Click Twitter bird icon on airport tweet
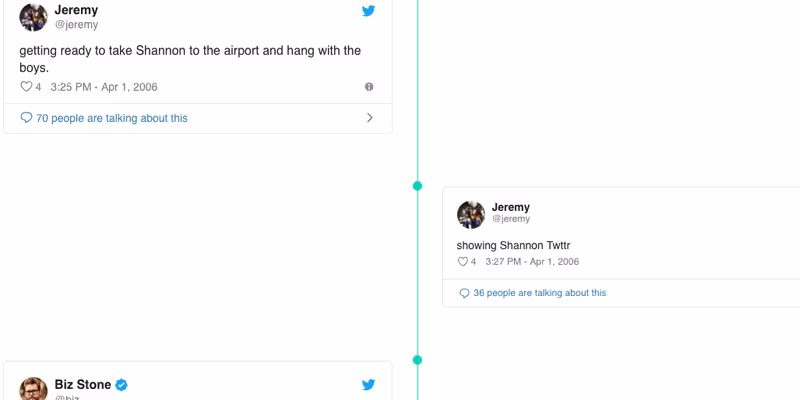 (368, 11)
